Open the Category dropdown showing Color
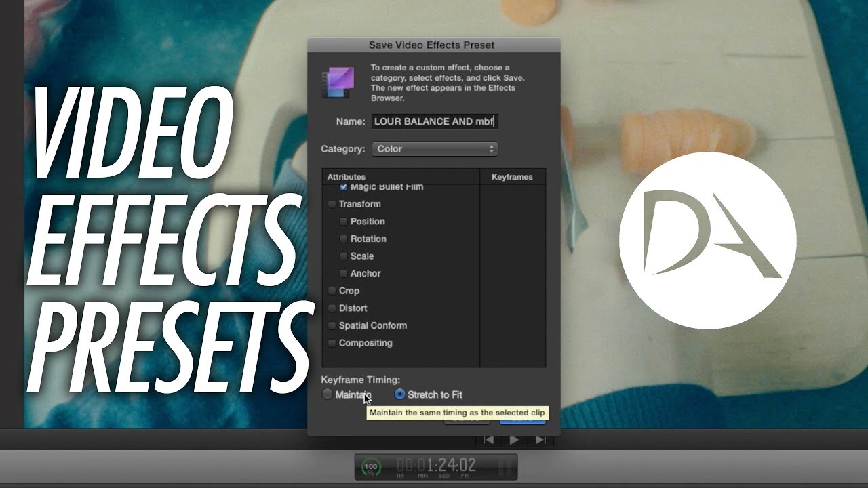Viewport: 868px width, 488px height. [x=435, y=149]
